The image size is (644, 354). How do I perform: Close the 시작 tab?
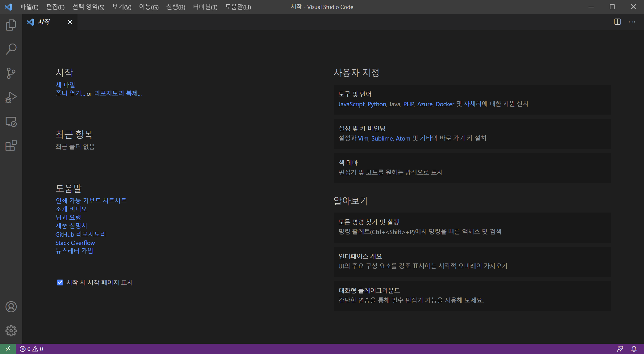tap(70, 22)
